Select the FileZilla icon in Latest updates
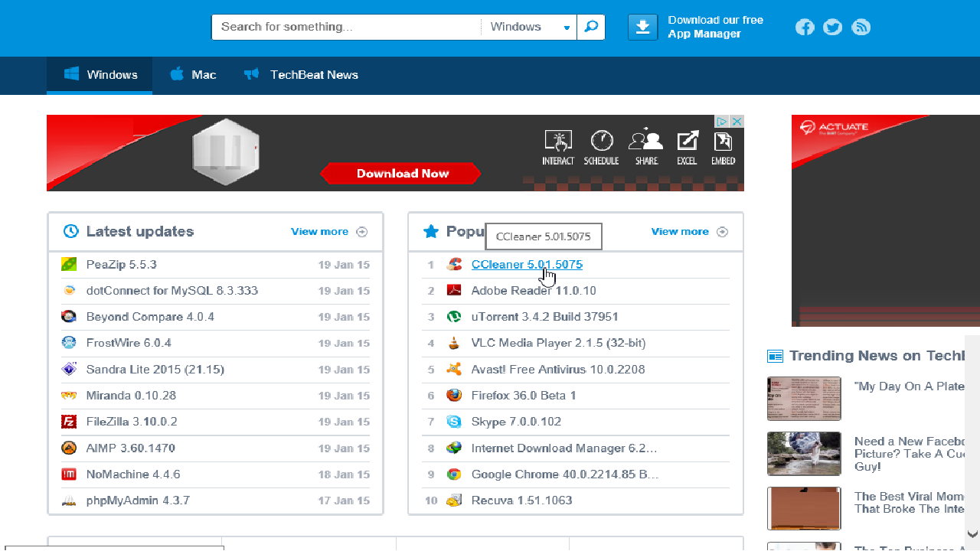The width and height of the screenshot is (980, 551). pos(69,422)
